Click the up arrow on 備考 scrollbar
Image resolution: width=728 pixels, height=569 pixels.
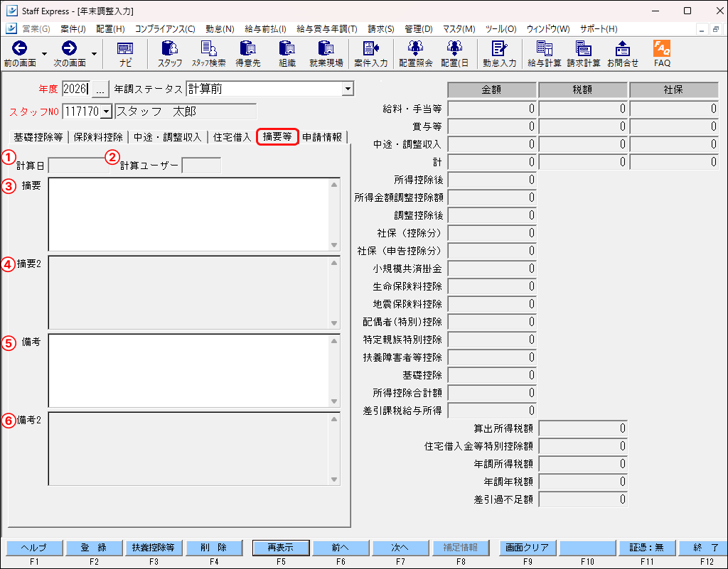tap(334, 341)
